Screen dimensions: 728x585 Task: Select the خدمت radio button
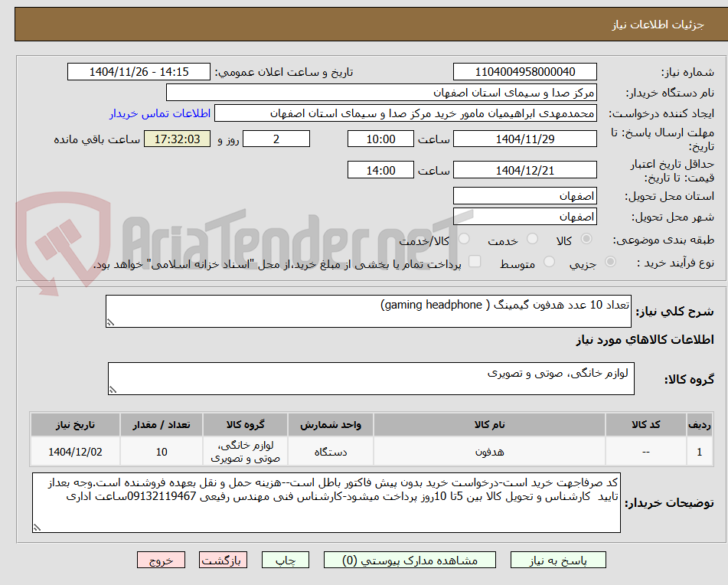pos(532,239)
